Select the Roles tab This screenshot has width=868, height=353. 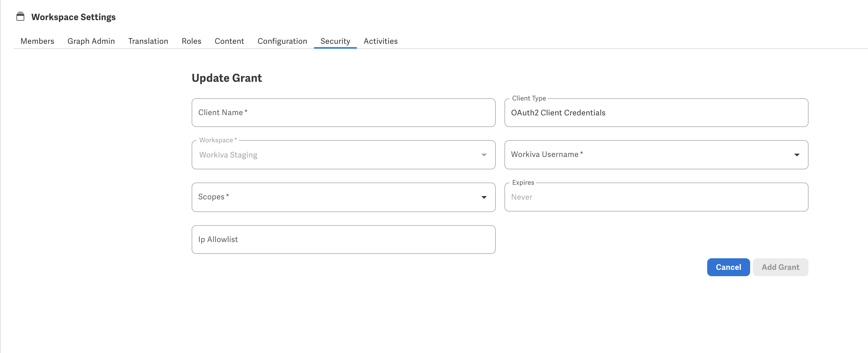(x=191, y=41)
